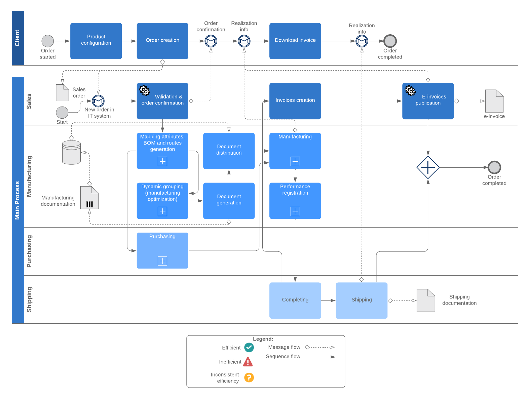This screenshot has width=532, height=402.
Task: Select the light blue Completing task box
Action: tap(295, 300)
